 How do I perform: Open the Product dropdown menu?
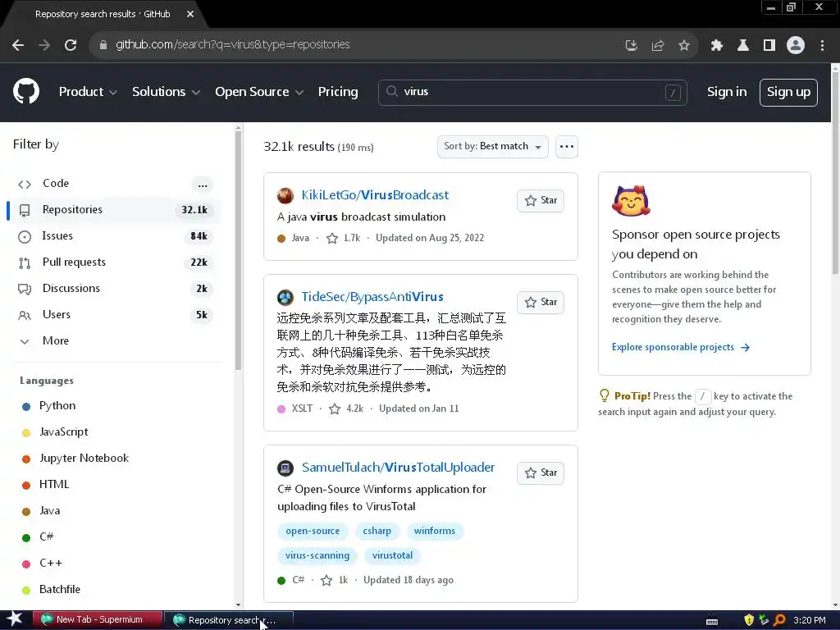pos(88,92)
